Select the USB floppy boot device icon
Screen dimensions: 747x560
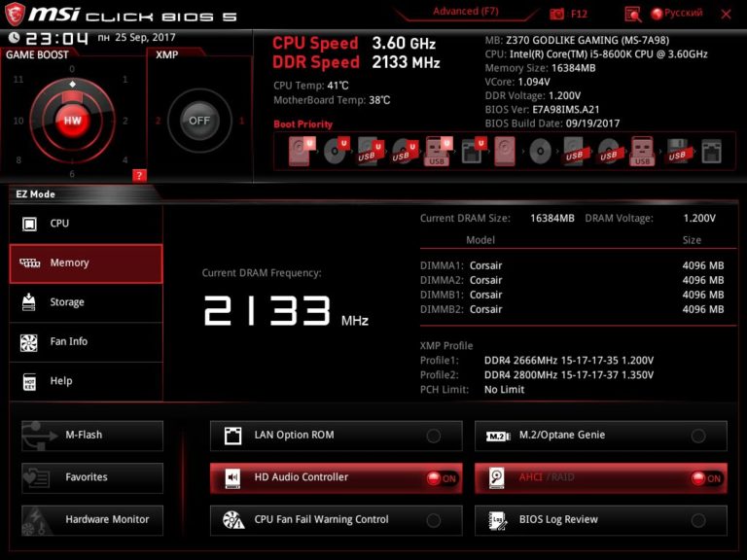click(678, 151)
